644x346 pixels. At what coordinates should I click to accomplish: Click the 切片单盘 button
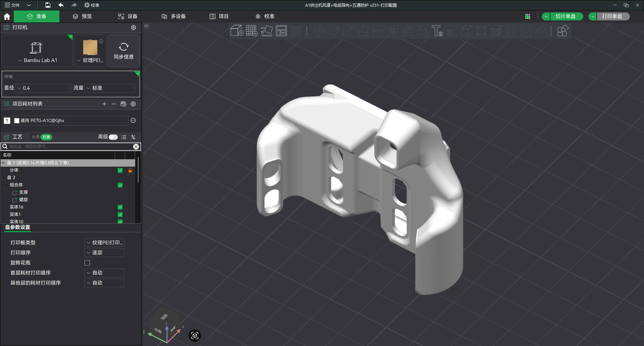tap(567, 16)
